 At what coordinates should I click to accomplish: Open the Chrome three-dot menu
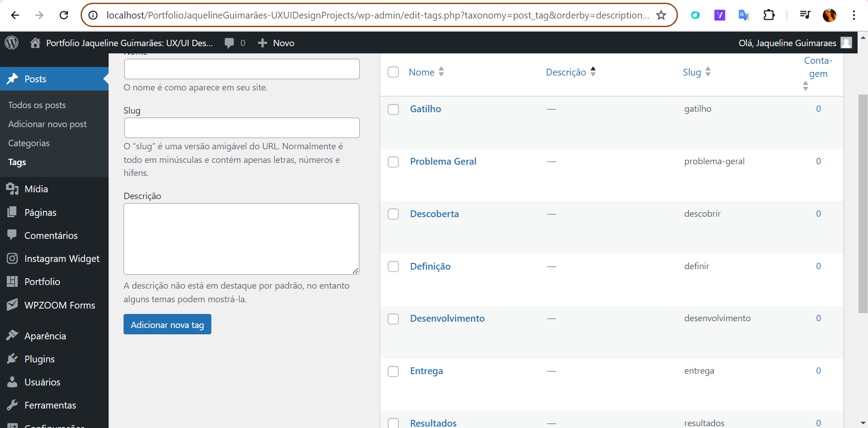(x=854, y=15)
